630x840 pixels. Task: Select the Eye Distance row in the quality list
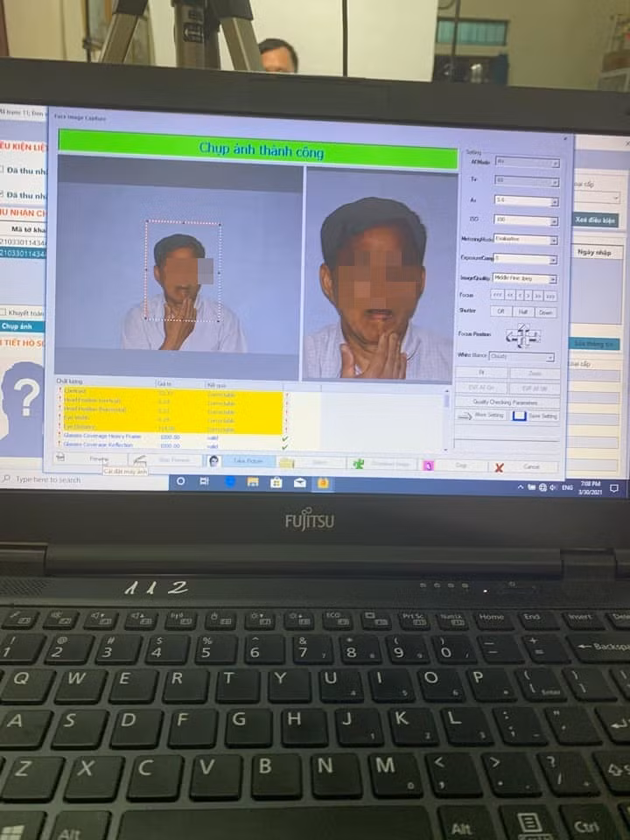pyautogui.click(x=171, y=428)
